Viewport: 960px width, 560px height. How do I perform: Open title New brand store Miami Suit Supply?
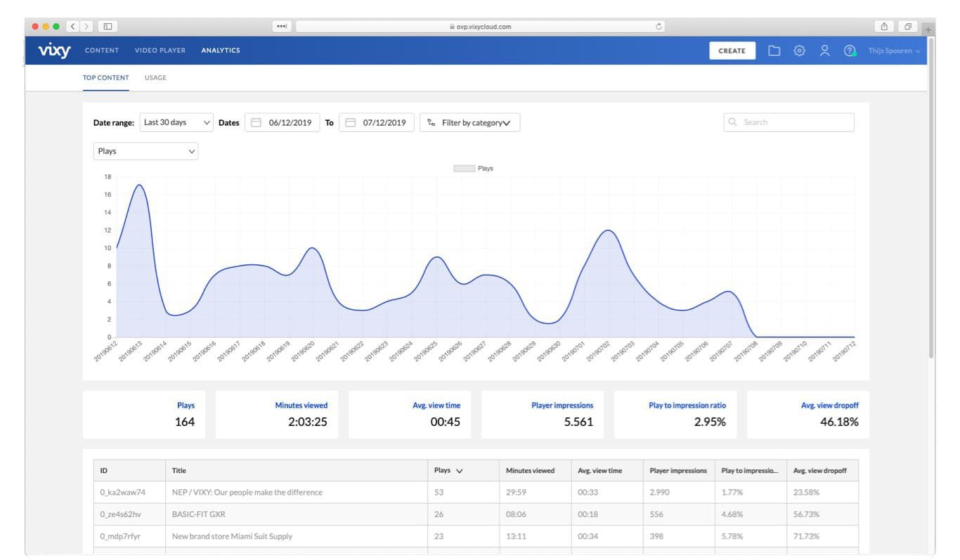pos(232,536)
